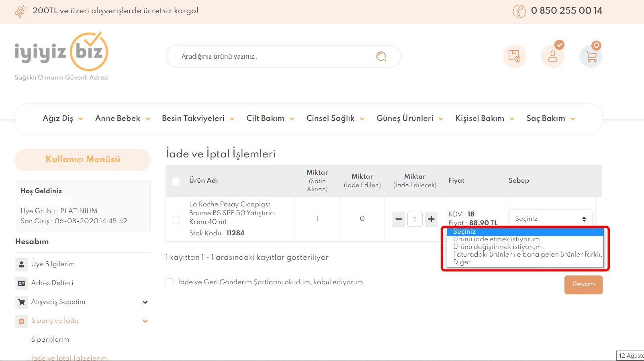Choose 'Diğer' from the reason list
The height and width of the screenshot is (361, 644).
(462, 262)
